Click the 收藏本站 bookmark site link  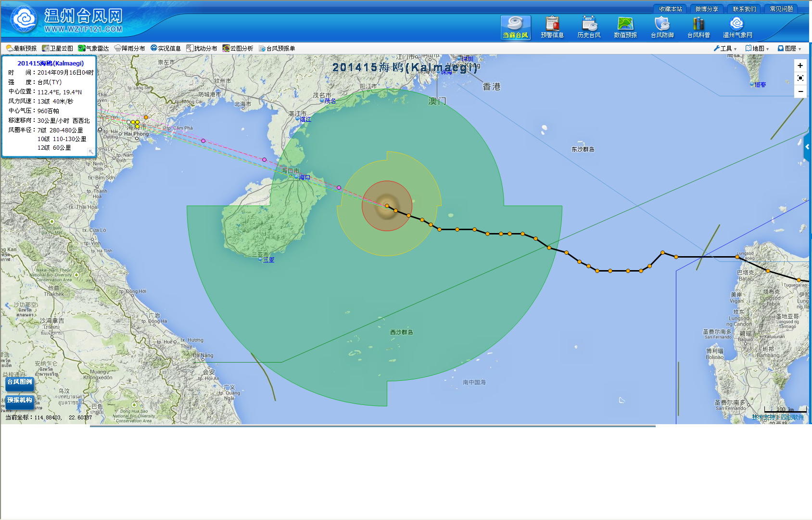[x=670, y=9]
